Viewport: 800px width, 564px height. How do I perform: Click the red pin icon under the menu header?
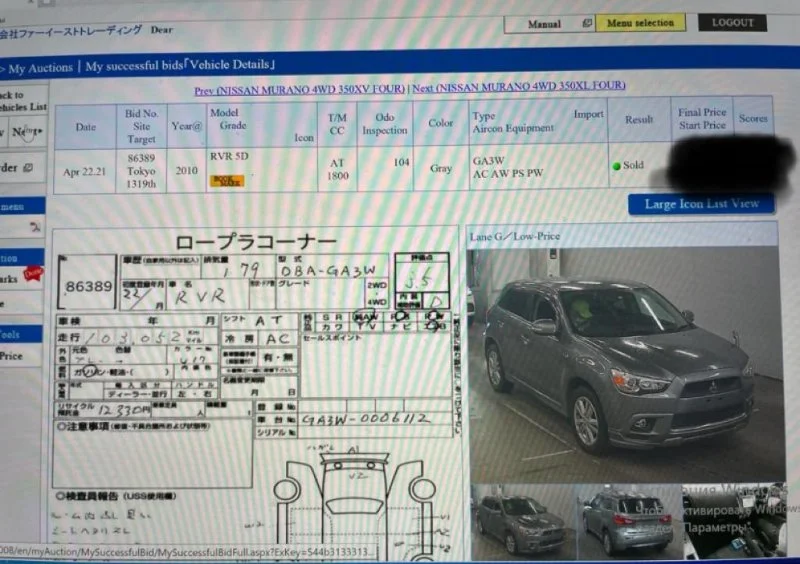[35, 227]
